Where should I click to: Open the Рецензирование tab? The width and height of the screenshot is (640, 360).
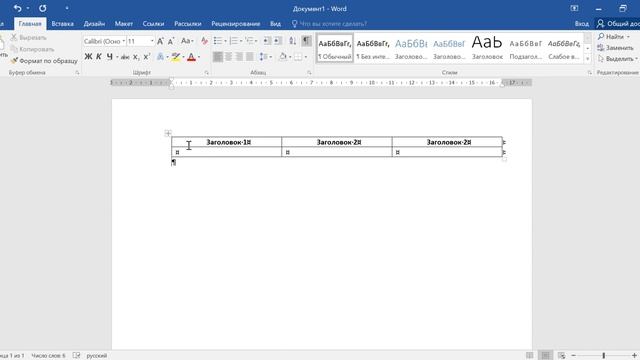(236, 24)
